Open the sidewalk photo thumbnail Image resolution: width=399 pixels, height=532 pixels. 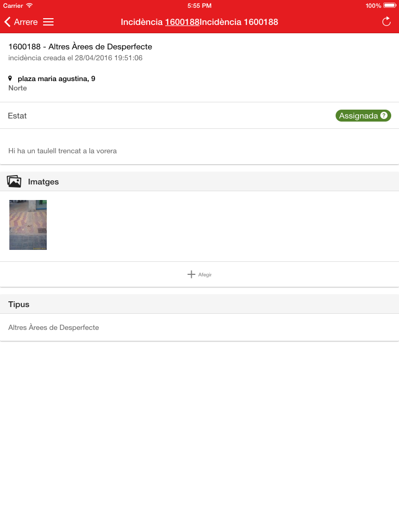coord(28,225)
